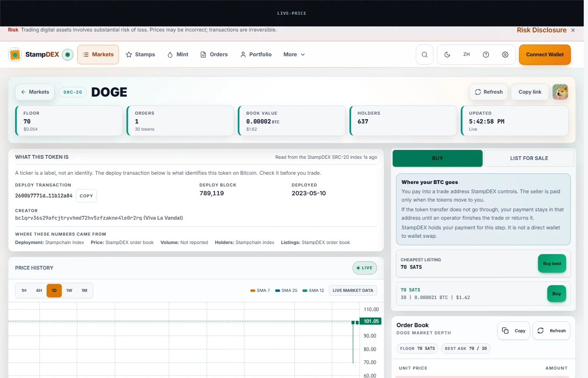The image size is (588, 378).
Task: Select the 4H timeframe
Action: point(39,291)
